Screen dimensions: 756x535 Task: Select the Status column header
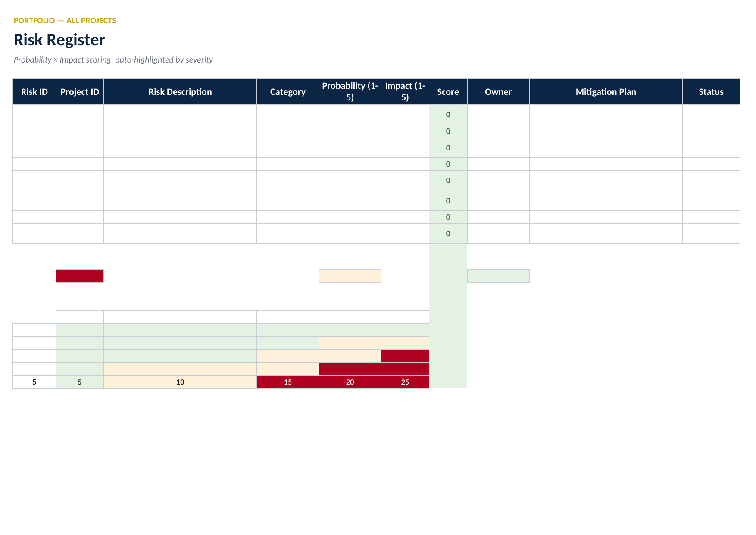pos(711,92)
